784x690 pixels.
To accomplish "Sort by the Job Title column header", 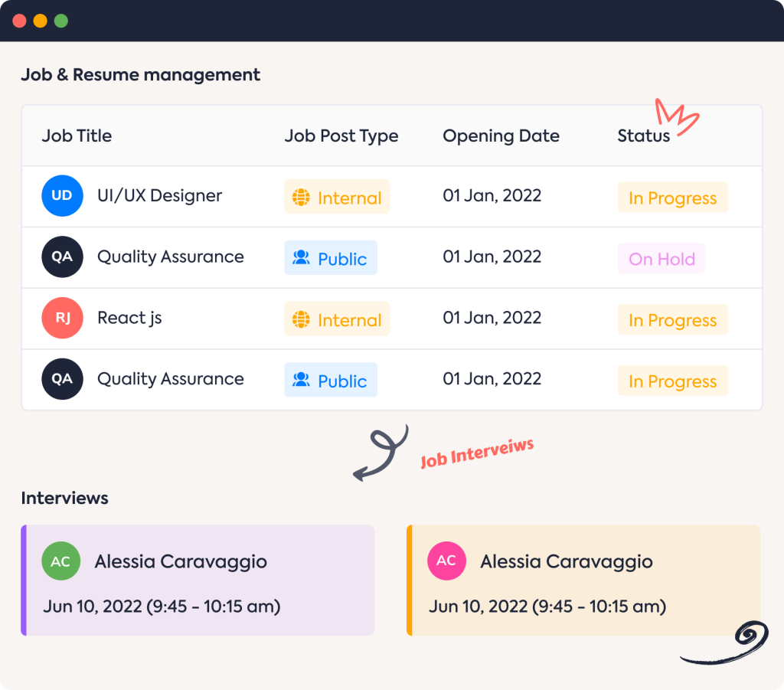I will (x=77, y=136).
